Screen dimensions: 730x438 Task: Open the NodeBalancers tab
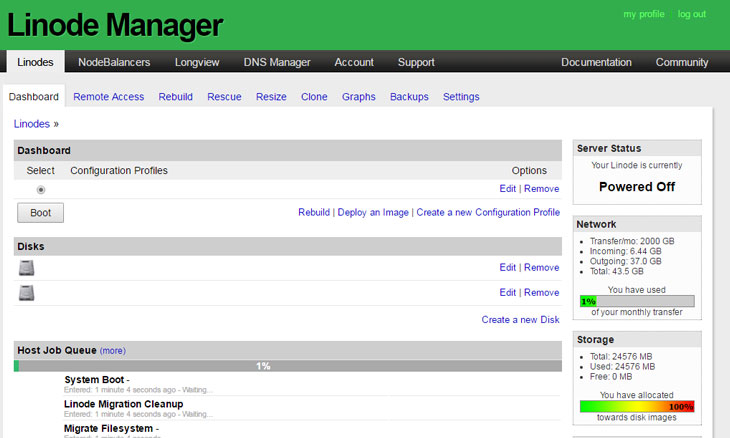pyautogui.click(x=114, y=62)
